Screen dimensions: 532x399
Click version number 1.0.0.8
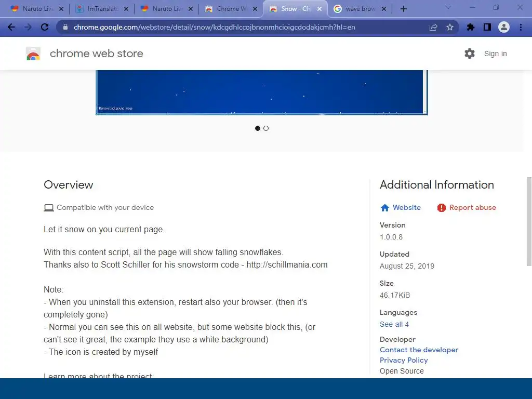click(x=391, y=237)
